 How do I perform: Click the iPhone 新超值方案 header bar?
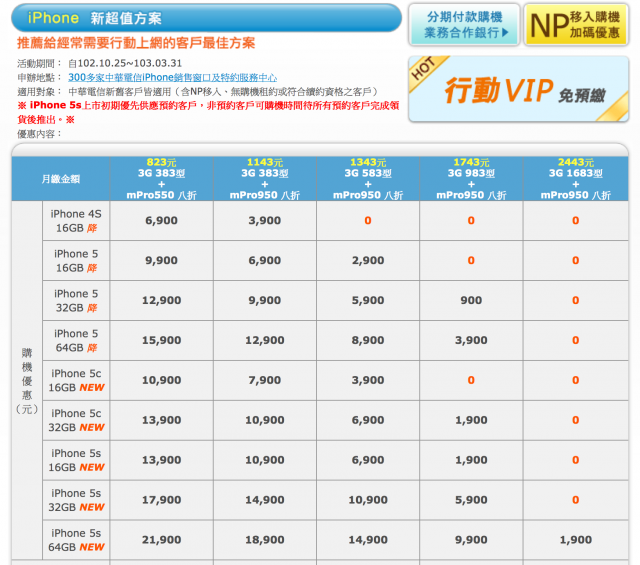coord(206,18)
